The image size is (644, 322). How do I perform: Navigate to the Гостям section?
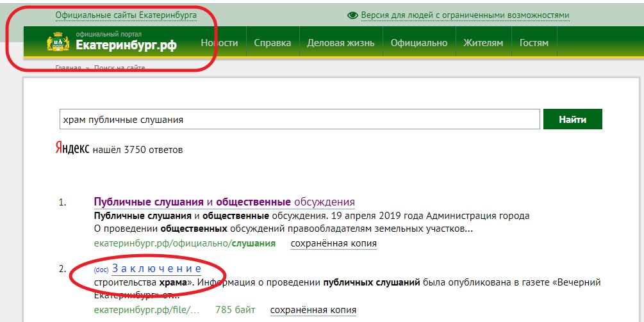(534, 43)
